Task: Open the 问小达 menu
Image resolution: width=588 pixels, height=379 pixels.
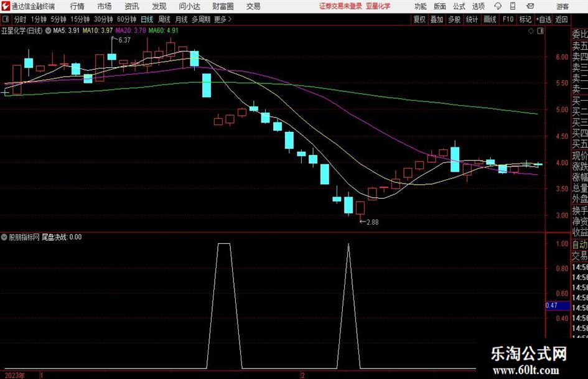Action: pyautogui.click(x=189, y=6)
